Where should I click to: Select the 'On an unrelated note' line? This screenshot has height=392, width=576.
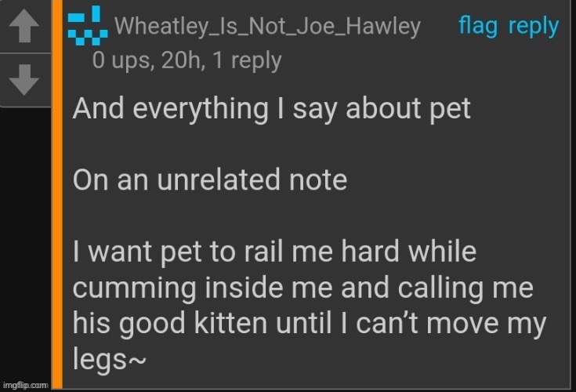(x=210, y=180)
